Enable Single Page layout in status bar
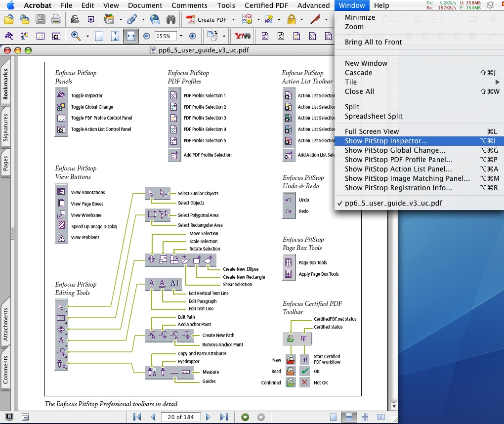The height and width of the screenshot is (424, 504). (334, 417)
